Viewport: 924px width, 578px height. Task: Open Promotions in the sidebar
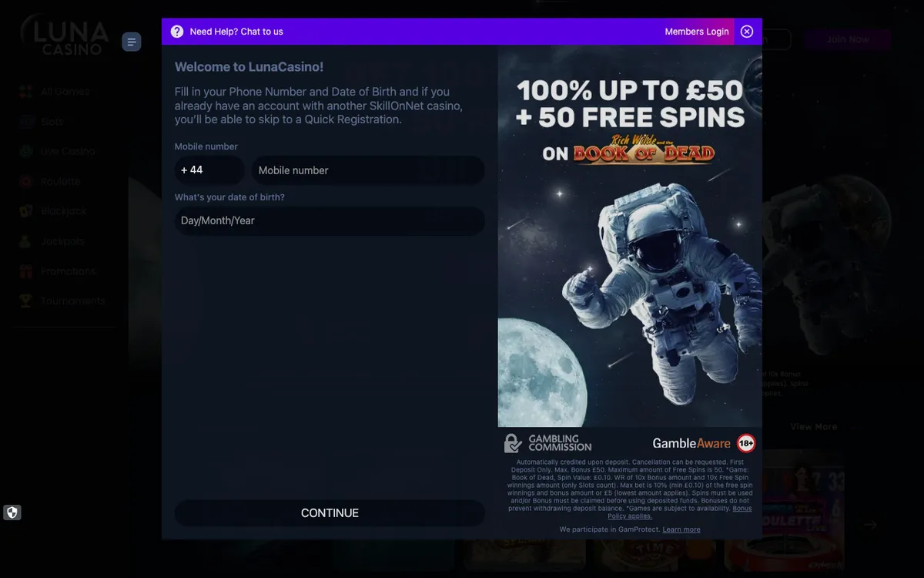pos(69,271)
